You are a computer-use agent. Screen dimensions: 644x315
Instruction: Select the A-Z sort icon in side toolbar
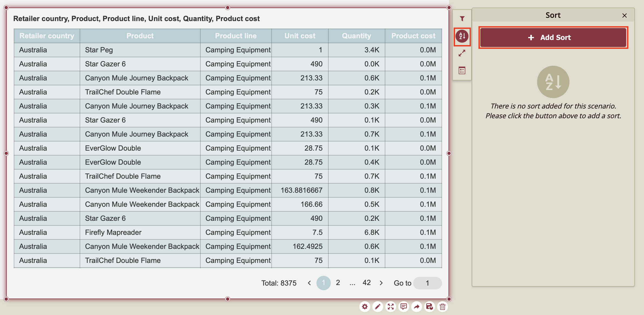[462, 36]
